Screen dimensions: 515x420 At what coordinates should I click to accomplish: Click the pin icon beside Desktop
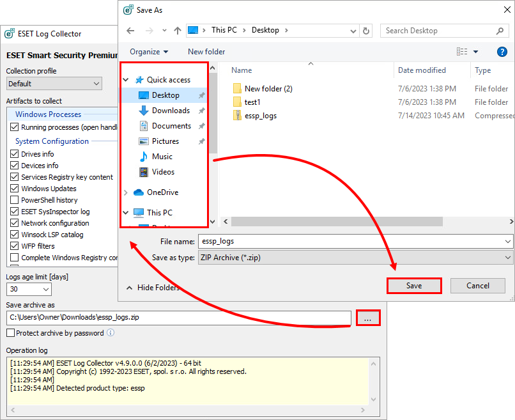click(201, 95)
